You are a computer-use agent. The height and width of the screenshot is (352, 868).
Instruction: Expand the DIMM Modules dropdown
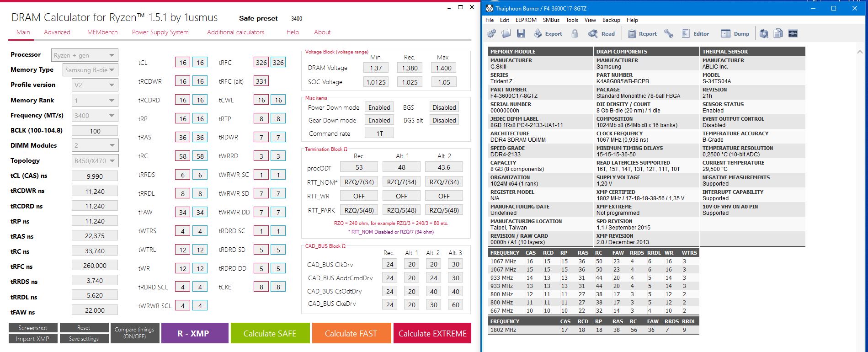coord(95,145)
